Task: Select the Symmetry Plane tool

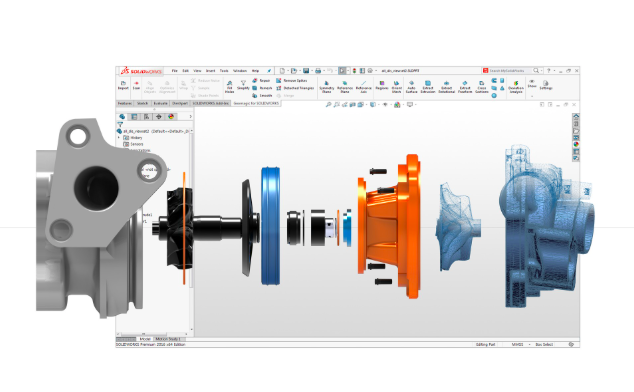Action: click(x=326, y=87)
